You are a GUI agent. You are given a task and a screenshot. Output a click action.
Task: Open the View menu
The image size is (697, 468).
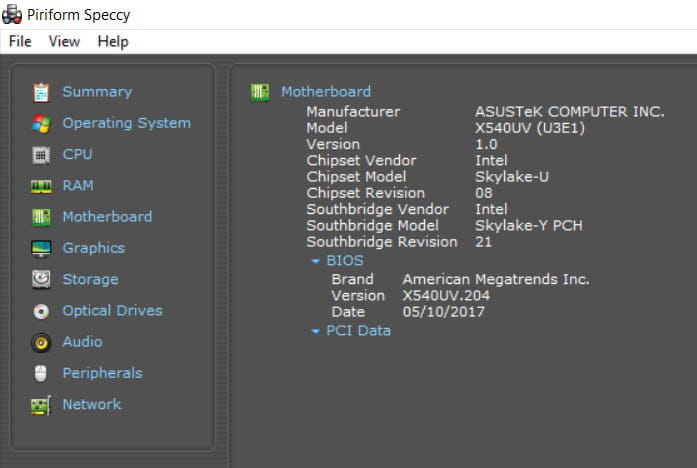[x=64, y=41]
